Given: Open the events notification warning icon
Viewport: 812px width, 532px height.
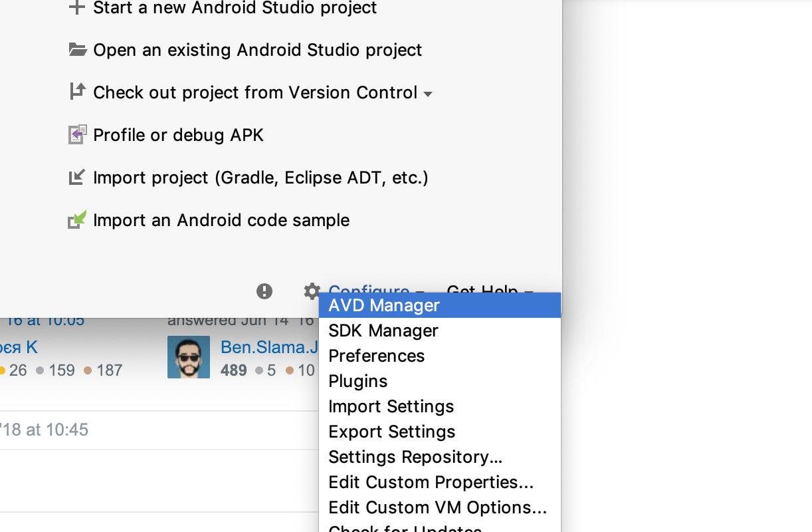Looking at the screenshot, I should 264,291.
